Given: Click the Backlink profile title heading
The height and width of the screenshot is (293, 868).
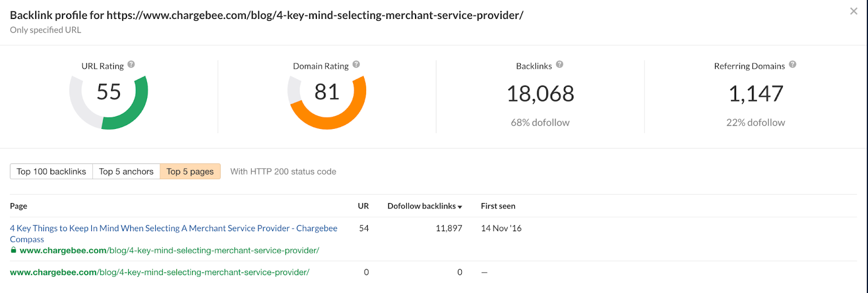Looking at the screenshot, I should 266,15.
